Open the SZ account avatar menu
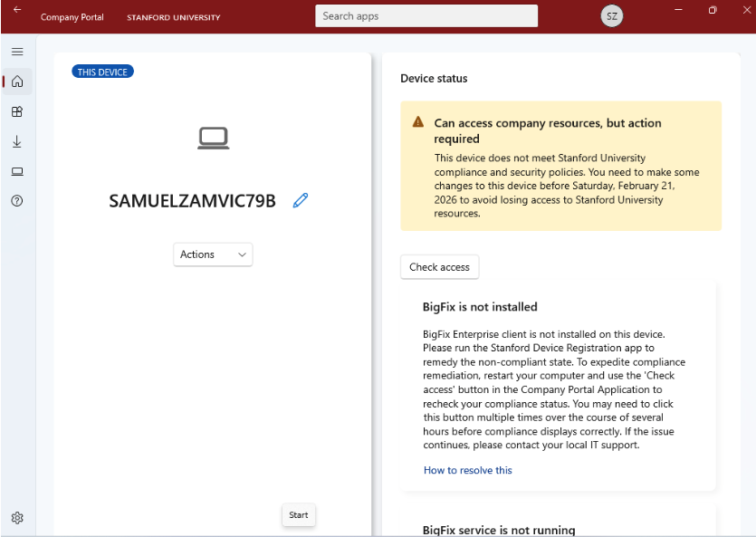756x537 pixels. point(611,15)
